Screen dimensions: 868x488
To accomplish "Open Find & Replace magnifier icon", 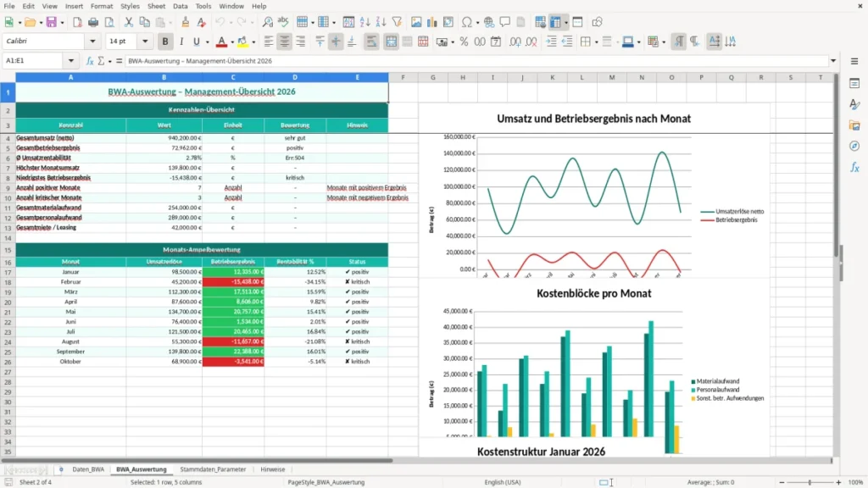I will tap(267, 22).
